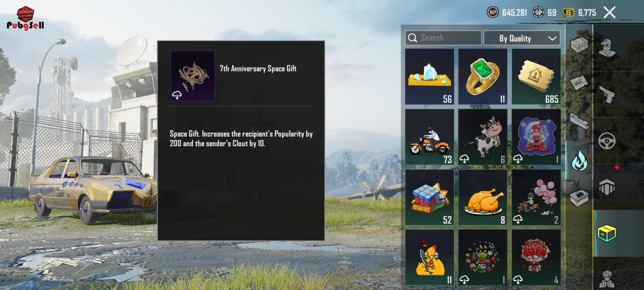644x290 pixels.
Task: Select the Royale Pass crate item
Action: (429, 197)
